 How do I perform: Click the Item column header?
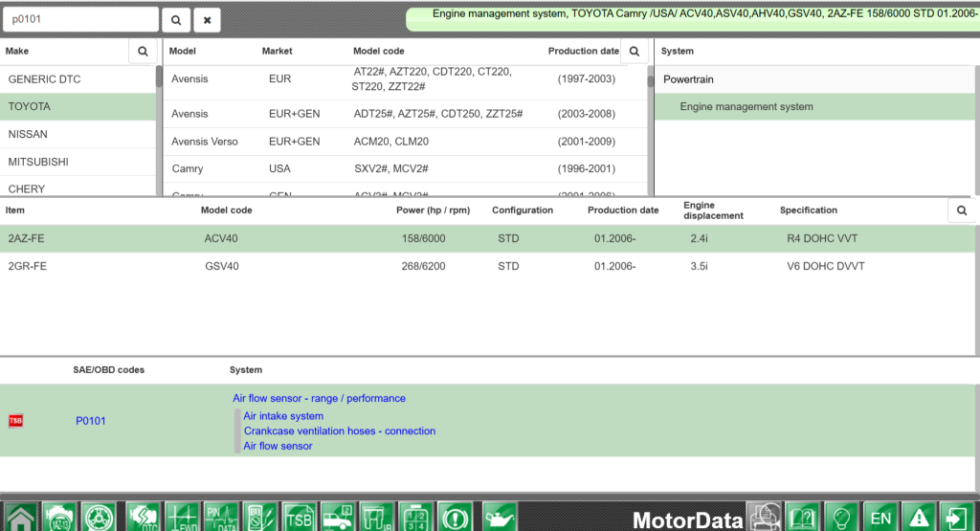click(15, 210)
